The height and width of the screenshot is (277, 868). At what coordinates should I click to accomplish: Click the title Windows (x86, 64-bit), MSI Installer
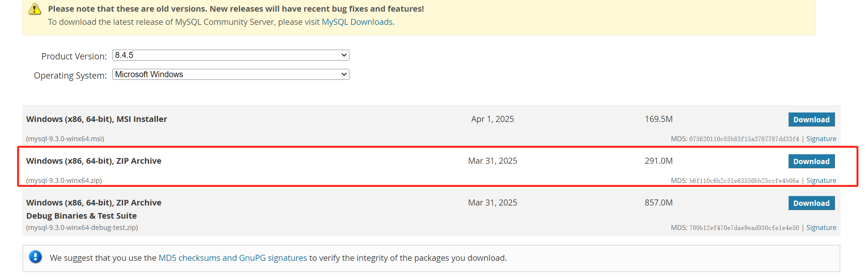[x=97, y=119]
